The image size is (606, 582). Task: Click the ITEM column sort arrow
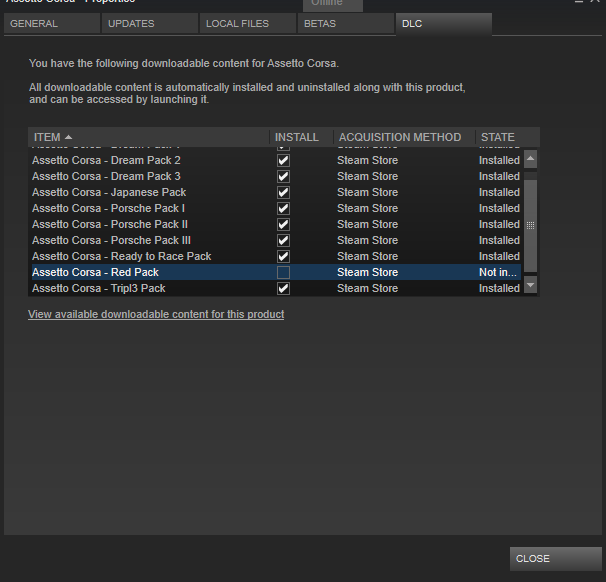pyautogui.click(x=68, y=137)
